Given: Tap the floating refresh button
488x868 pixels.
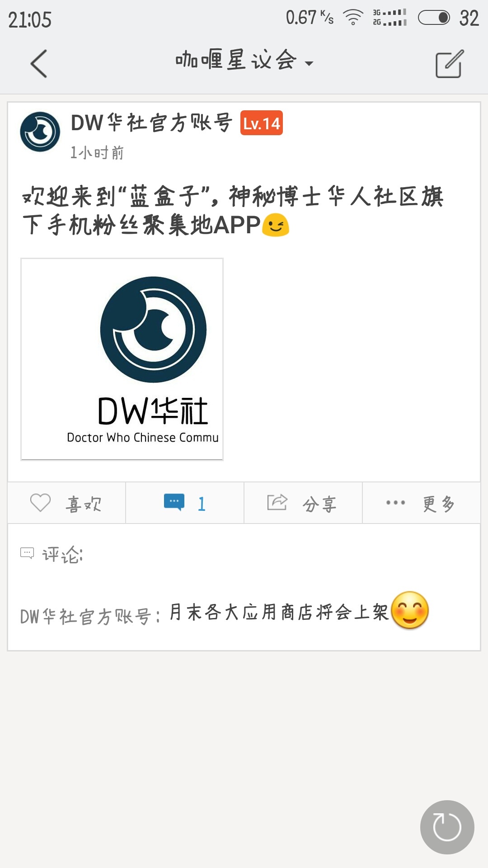Looking at the screenshot, I should click(447, 827).
